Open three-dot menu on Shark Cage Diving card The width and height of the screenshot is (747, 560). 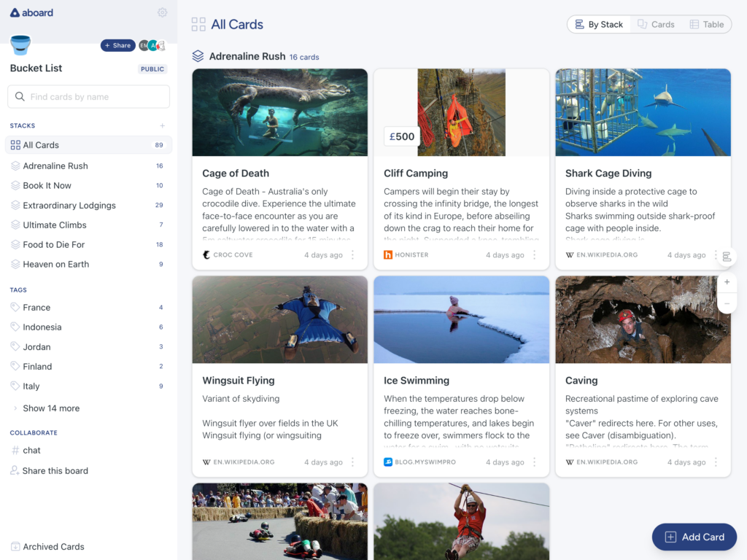coord(716,254)
